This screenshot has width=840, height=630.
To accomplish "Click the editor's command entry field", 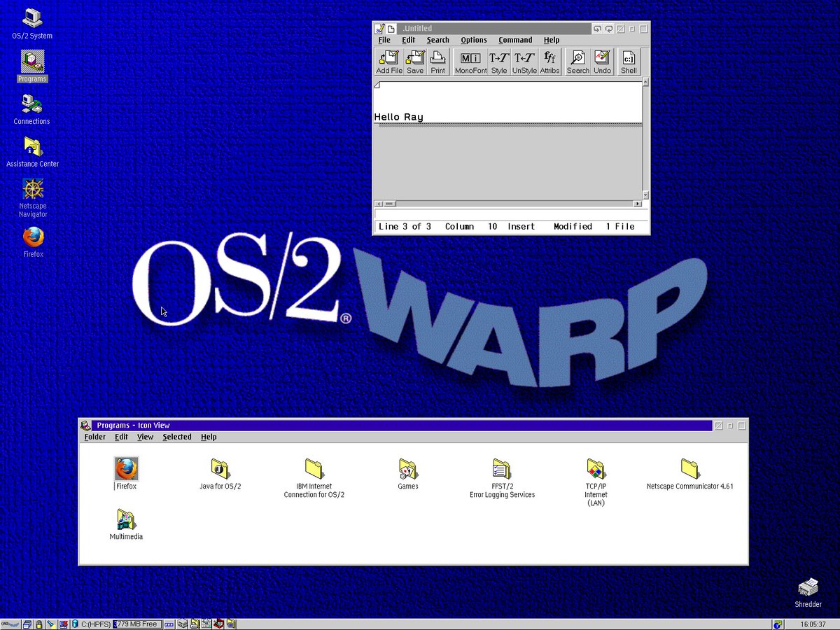I will 511,214.
